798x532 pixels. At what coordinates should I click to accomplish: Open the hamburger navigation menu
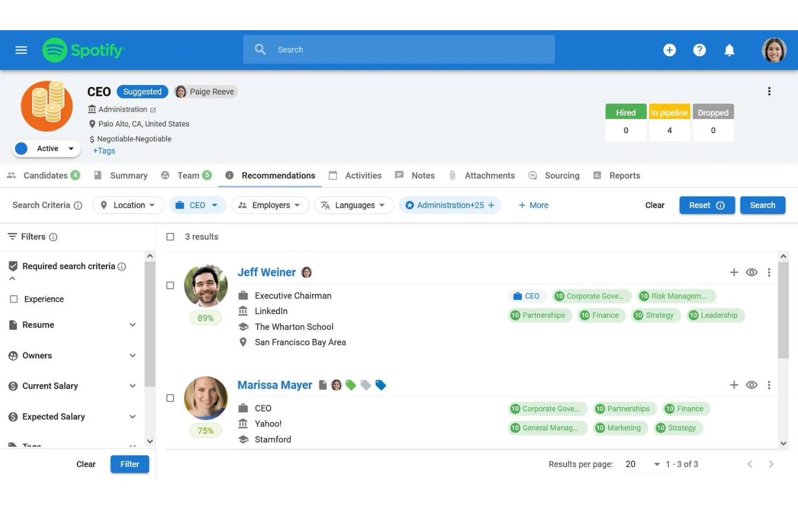21,50
